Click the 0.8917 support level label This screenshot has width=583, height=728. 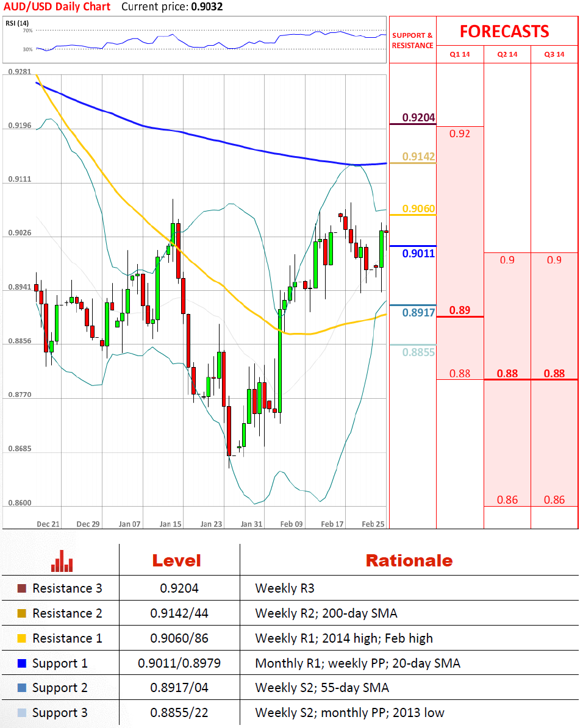pos(418,312)
